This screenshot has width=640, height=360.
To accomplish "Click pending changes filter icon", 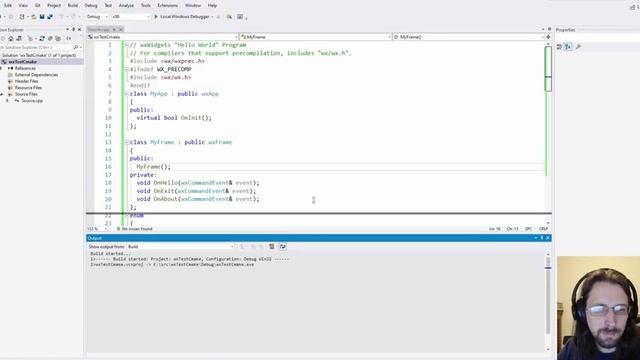I will click(31, 38).
